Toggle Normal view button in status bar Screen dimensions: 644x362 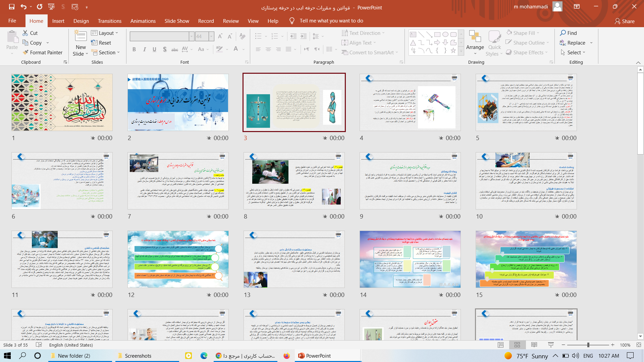(x=501, y=345)
